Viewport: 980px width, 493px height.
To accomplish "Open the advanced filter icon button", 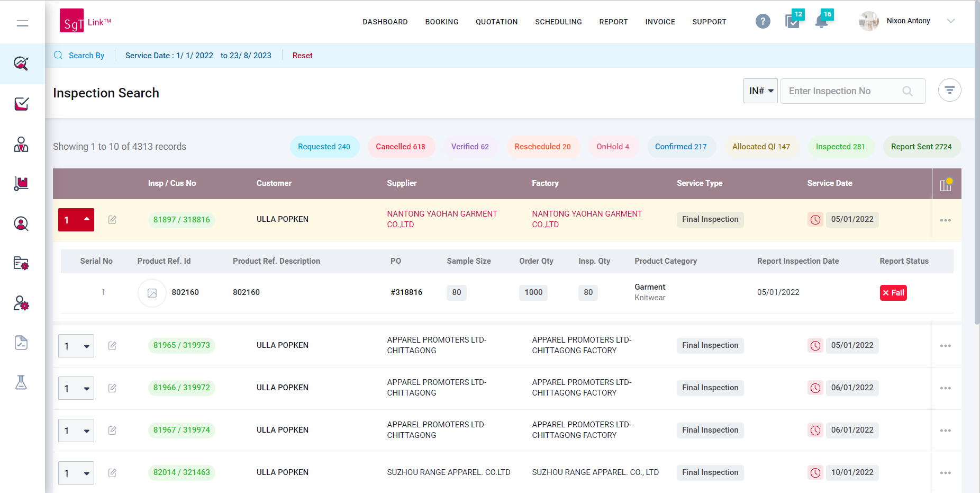I will (x=949, y=91).
